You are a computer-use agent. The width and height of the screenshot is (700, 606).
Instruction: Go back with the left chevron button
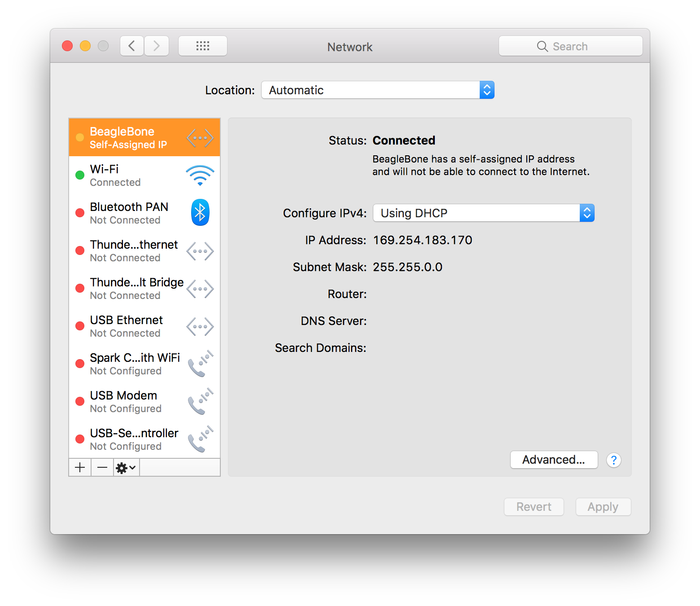[132, 46]
